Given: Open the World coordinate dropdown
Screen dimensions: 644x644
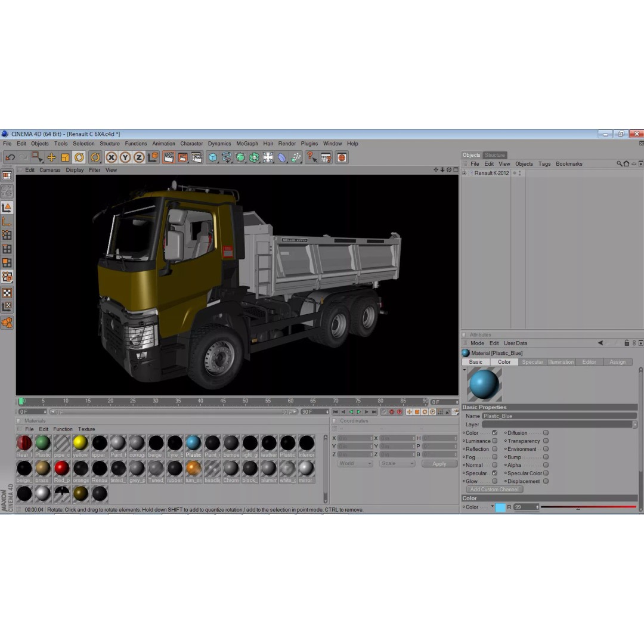Looking at the screenshot, I should 355,464.
